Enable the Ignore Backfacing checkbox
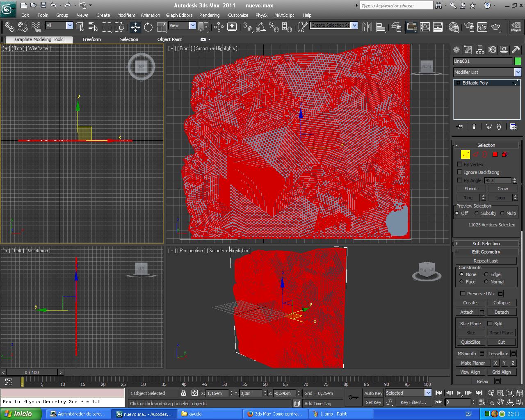The image size is (525, 420). pyautogui.click(x=459, y=172)
